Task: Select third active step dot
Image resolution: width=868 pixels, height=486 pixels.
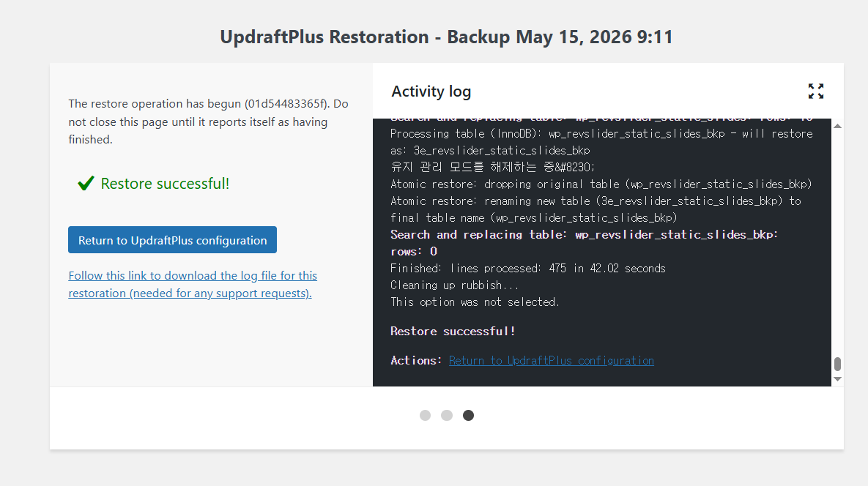Action: pos(468,415)
